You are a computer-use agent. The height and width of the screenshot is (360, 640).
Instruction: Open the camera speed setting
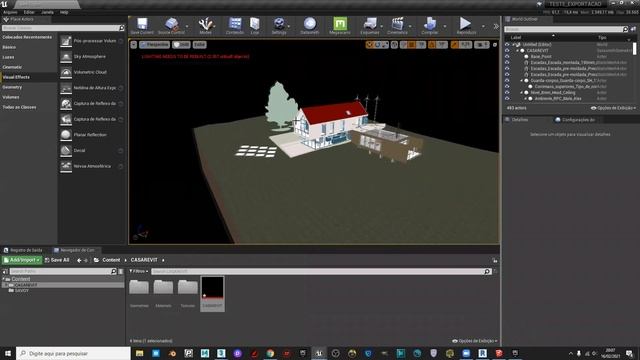click(x=482, y=45)
